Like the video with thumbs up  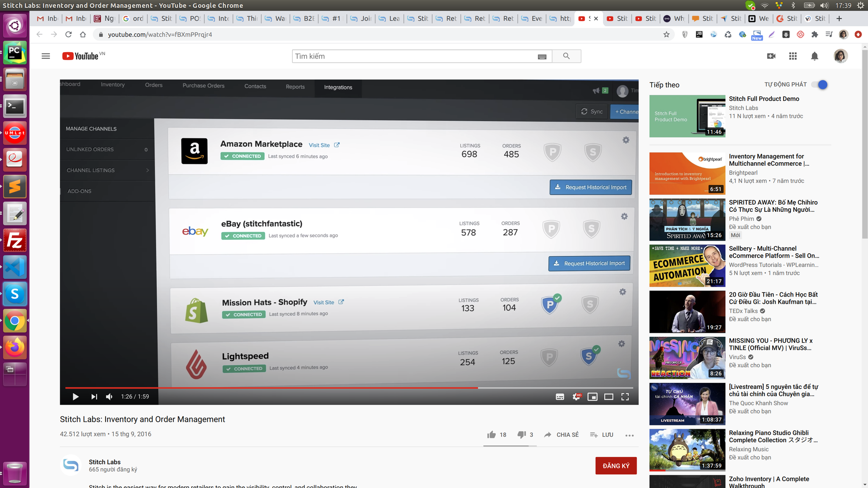492,435
